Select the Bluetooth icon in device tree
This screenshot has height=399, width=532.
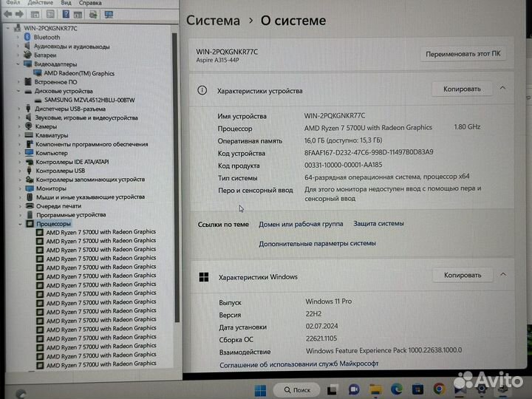coord(27,37)
